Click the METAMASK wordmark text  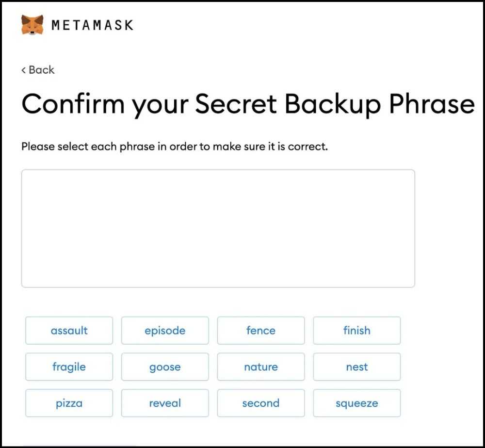92,24
